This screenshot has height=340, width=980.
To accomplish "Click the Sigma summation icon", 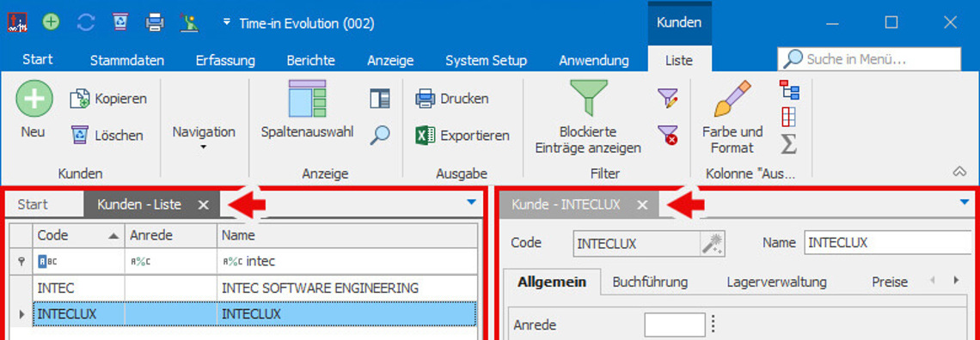I will [789, 143].
